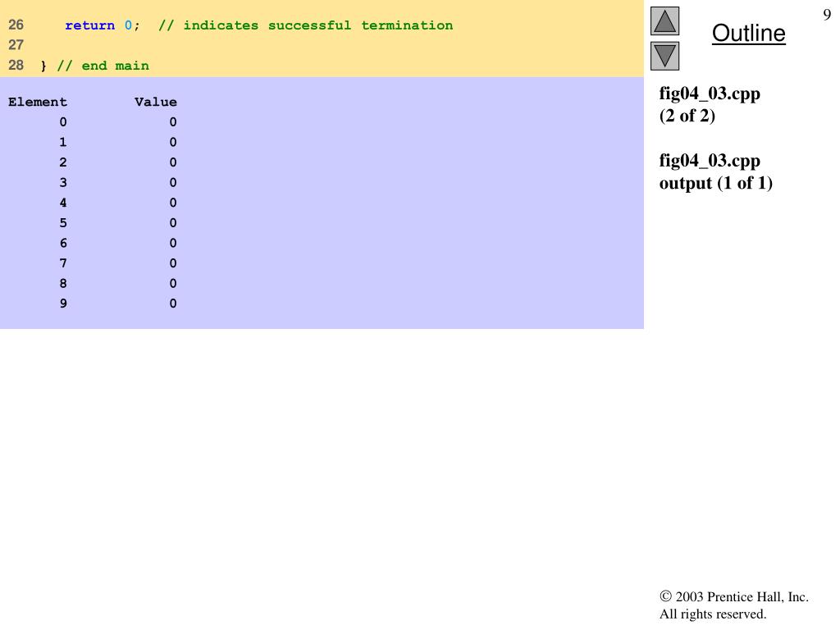Click the value 0 in element 5's row
This screenshot has height=630, width=840.
click(173, 223)
